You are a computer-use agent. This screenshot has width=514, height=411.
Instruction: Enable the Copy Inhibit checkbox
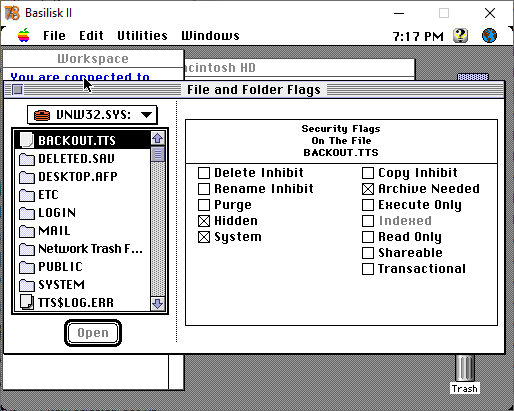tap(368, 173)
